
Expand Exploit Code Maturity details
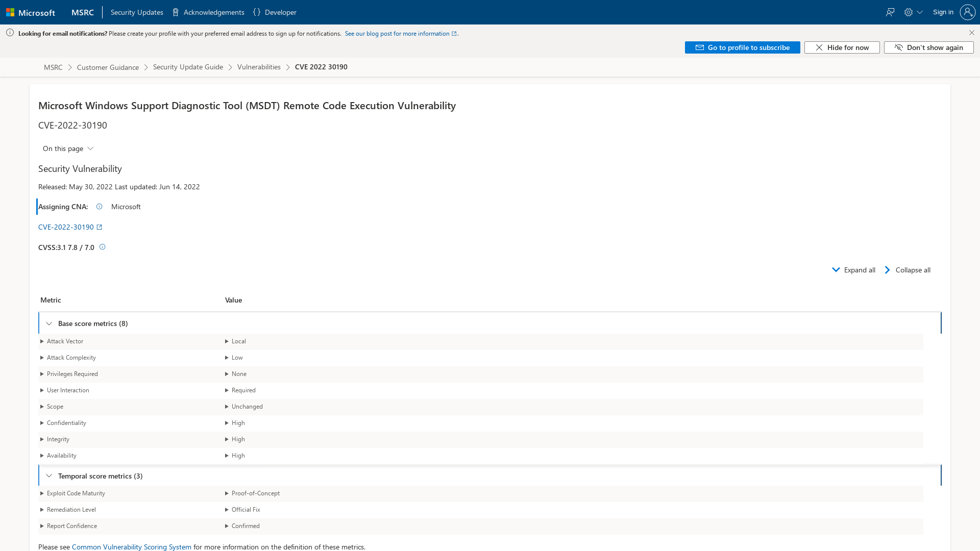click(72, 493)
